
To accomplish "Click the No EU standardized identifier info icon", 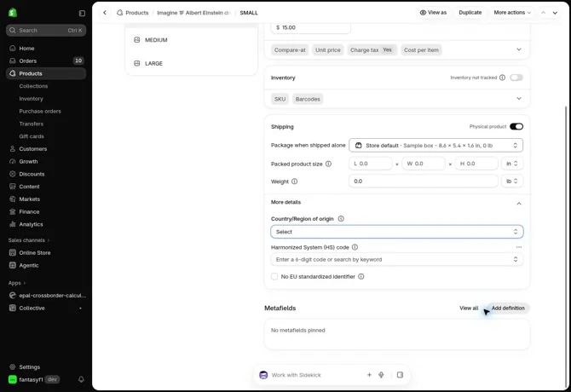I will (x=360, y=277).
